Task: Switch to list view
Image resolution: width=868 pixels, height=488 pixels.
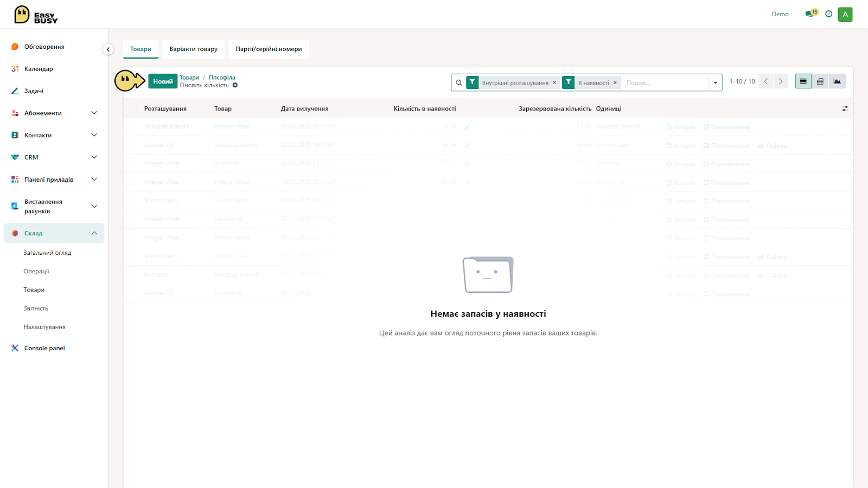Action: (803, 81)
